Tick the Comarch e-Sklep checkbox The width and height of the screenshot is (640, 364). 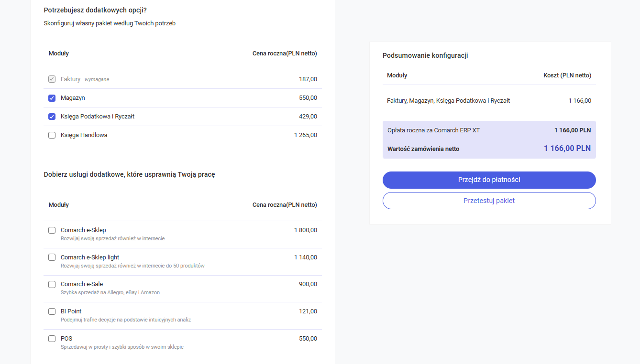tap(52, 230)
